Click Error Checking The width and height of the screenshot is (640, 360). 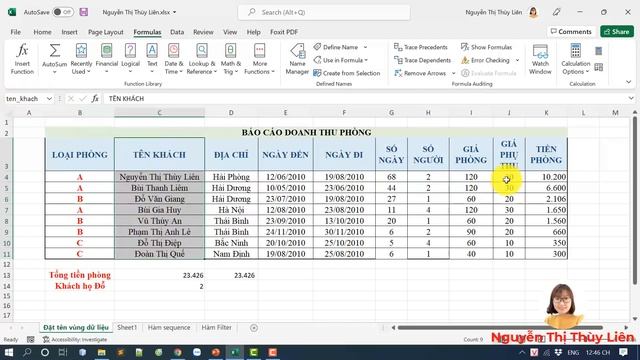[486, 60]
